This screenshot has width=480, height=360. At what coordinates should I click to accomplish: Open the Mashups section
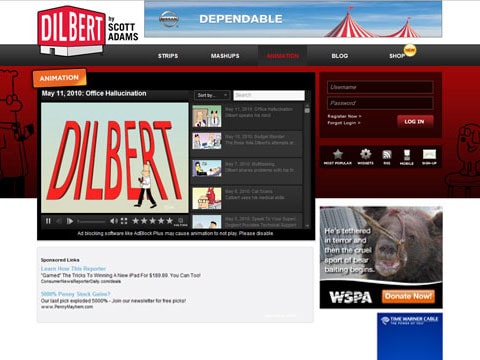(x=225, y=56)
